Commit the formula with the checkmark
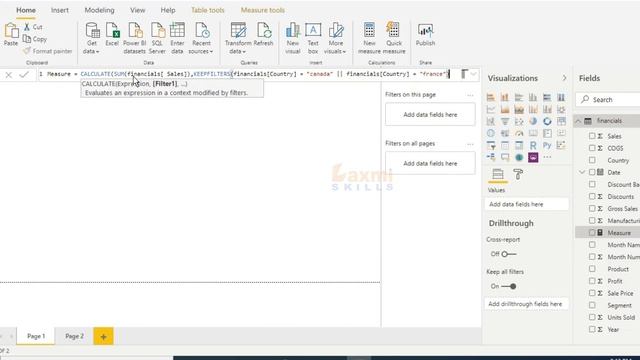This screenshot has width=640, height=360. point(24,74)
